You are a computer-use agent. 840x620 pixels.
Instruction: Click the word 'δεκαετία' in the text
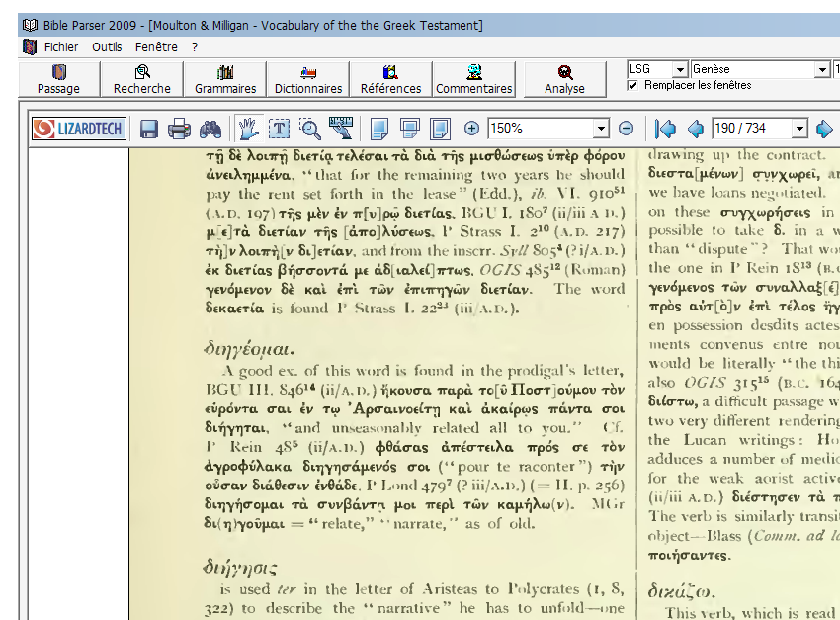[234, 309]
